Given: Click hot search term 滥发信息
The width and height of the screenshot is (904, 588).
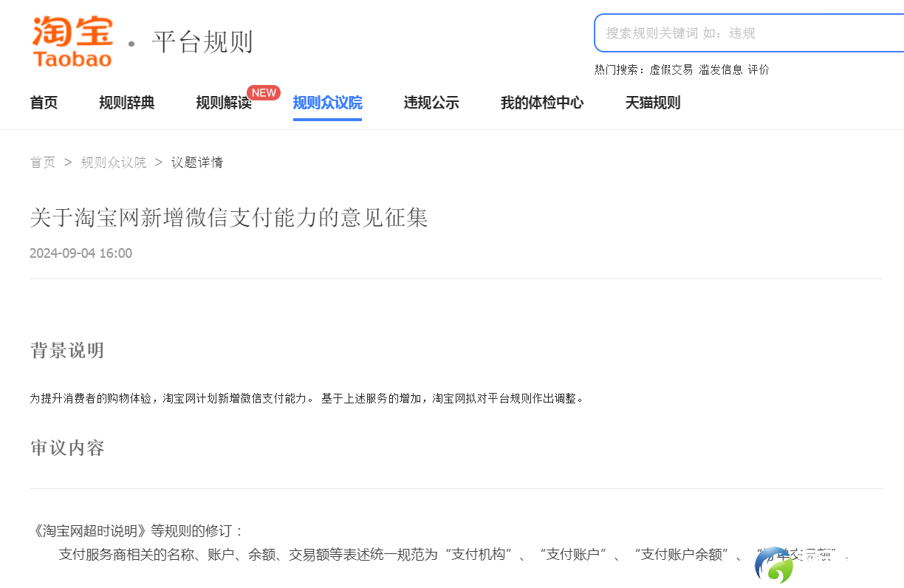Looking at the screenshot, I should tap(721, 69).
